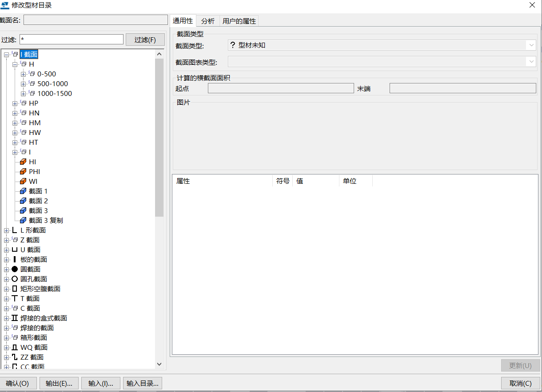Click the hollow circle icon of 圆孔截面
The height and width of the screenshot is (392, 542).
point(15,279)
